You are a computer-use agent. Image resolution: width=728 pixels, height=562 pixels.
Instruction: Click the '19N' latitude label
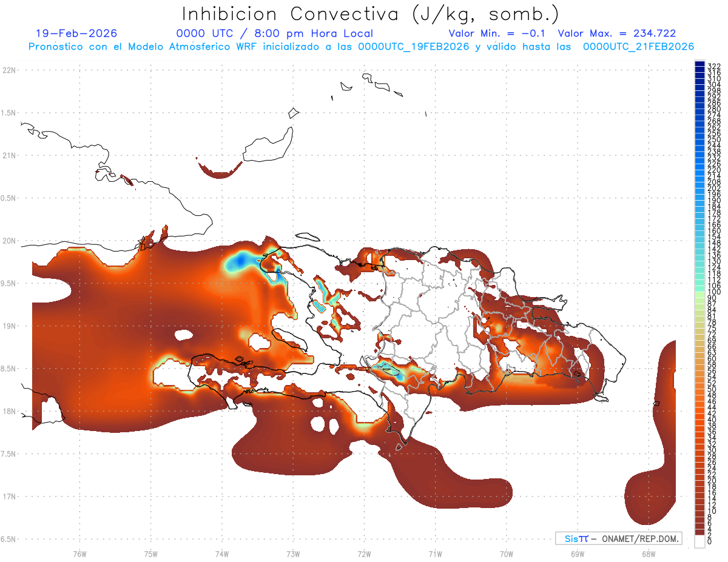[9, 326]
